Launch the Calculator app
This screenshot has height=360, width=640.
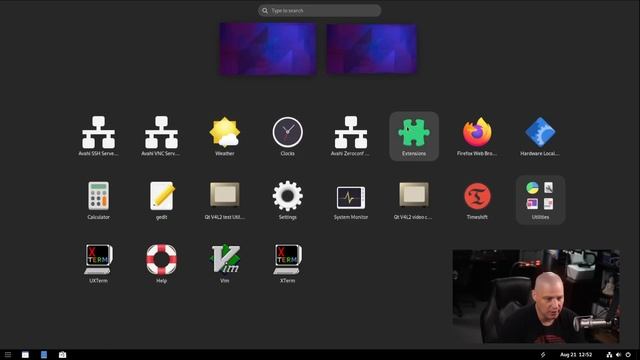[x=98, y=200]
